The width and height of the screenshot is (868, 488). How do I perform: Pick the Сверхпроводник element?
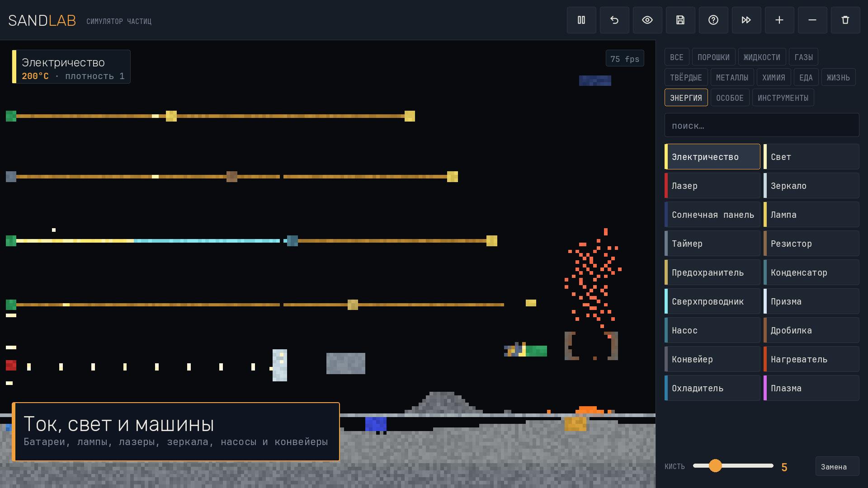click(x=712, y=301)
